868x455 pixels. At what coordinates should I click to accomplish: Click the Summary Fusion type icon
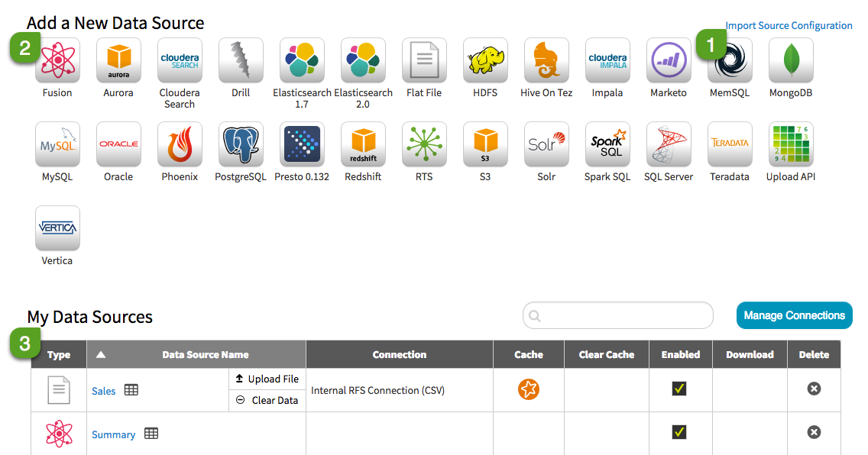pos(59,434)
